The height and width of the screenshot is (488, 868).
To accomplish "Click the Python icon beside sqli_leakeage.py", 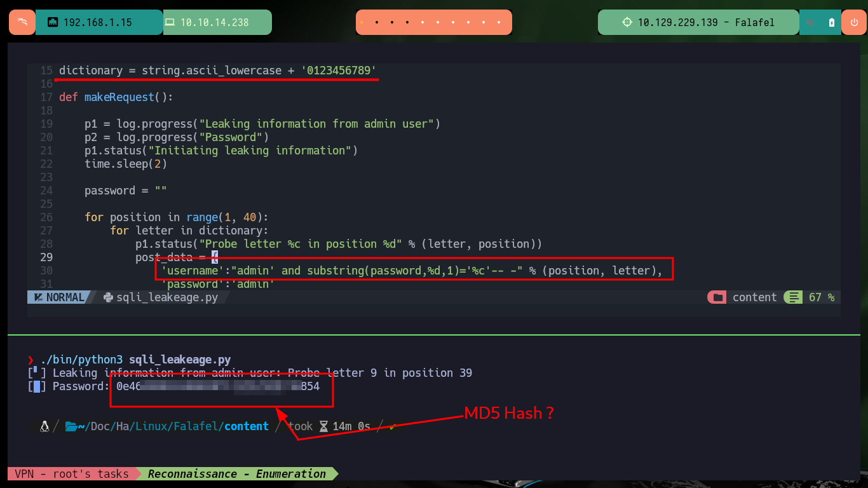I will pos(108,297).
